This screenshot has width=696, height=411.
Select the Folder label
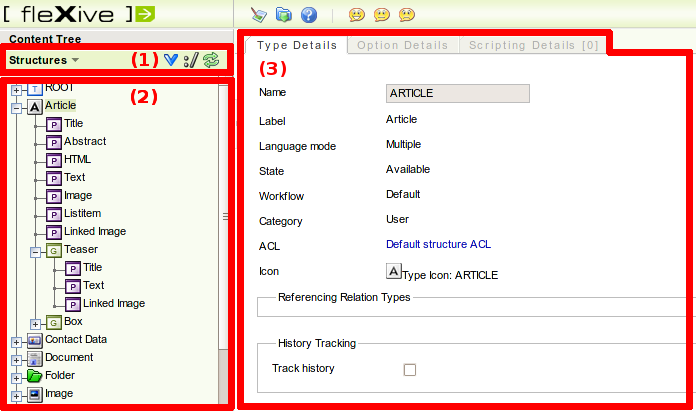[60, 375]
